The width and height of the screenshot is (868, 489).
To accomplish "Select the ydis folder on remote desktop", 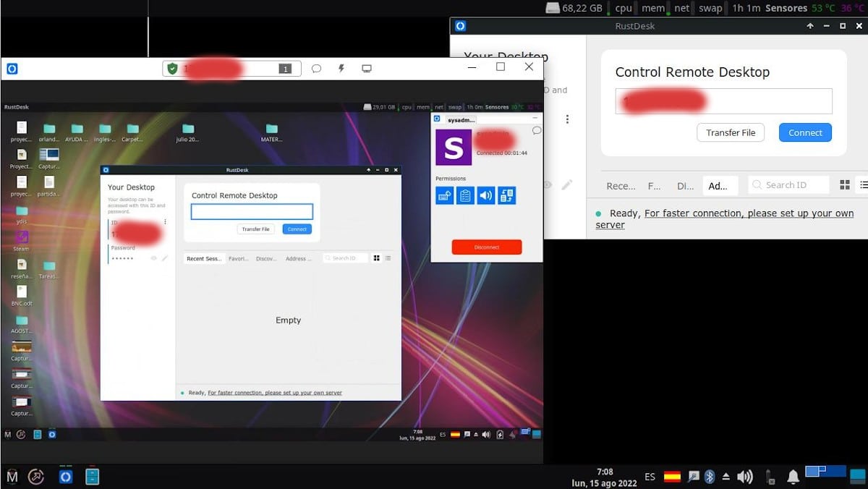I will pos(22,215).
